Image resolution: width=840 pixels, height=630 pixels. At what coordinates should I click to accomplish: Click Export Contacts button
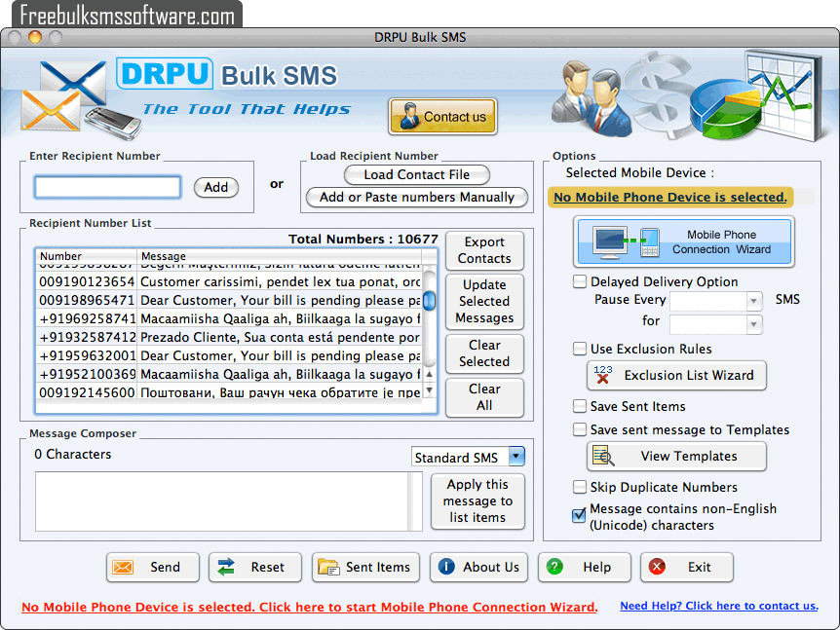coord(484,250)
